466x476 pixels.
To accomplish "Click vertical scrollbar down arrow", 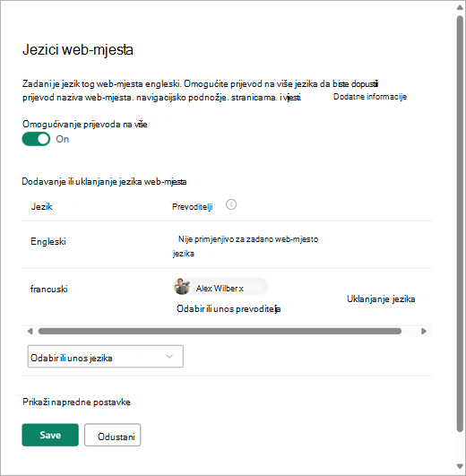I will pos(461,466).
